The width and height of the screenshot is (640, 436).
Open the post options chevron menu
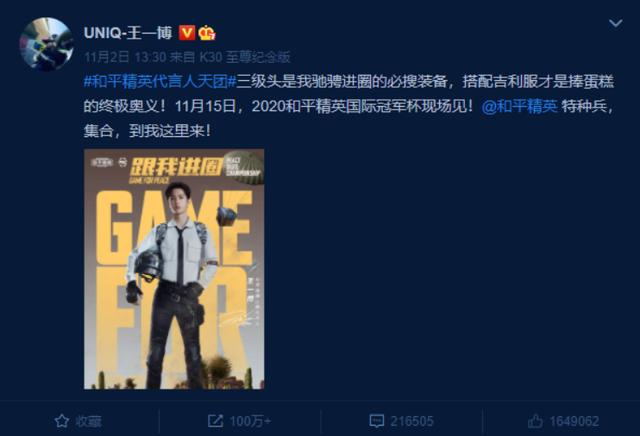(x=616, y=23)
